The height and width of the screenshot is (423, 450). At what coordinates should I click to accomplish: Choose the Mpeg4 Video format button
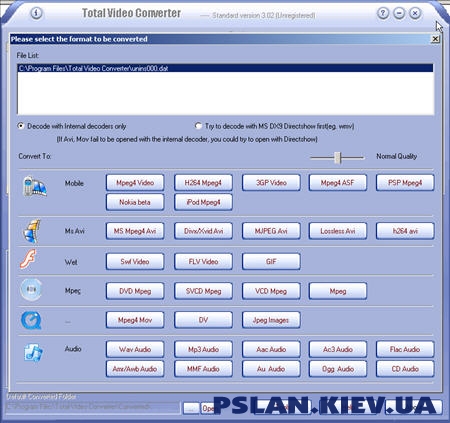point(135,183)
